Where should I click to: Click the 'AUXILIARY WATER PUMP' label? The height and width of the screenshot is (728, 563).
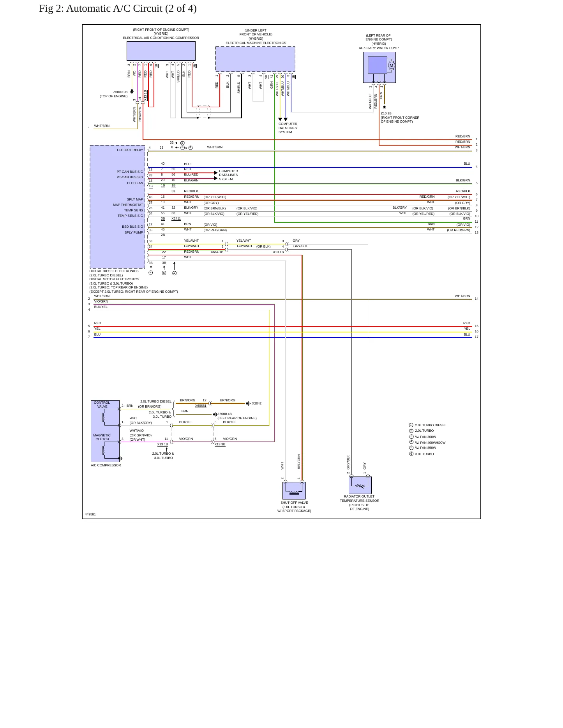pyautogui.click(x=379, y=48)
